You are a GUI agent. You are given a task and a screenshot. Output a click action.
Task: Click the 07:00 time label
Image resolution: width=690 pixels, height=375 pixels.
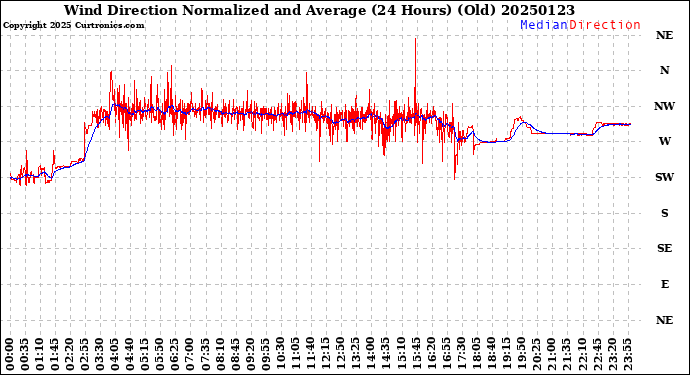pyautogui.click(x=190, y=355)
